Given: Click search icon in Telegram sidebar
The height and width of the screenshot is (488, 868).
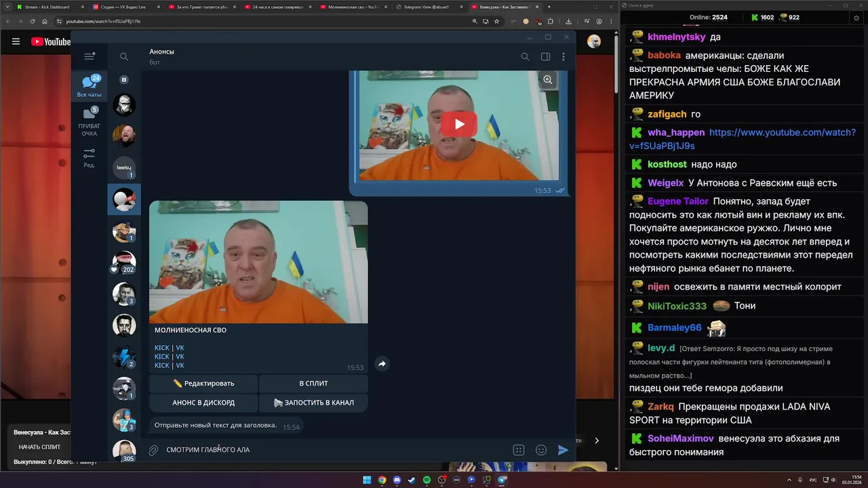Looking at the screenshot, I should pyautogui.click(x=124, y=57).
